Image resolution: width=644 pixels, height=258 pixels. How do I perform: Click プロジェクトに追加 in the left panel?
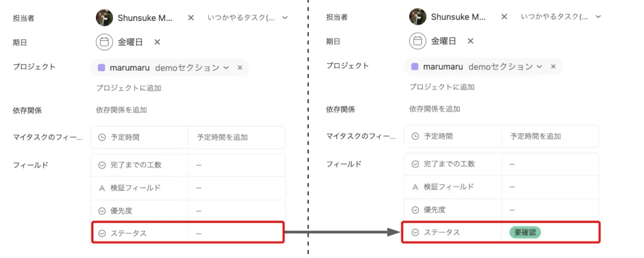click(x=128, y=88)
